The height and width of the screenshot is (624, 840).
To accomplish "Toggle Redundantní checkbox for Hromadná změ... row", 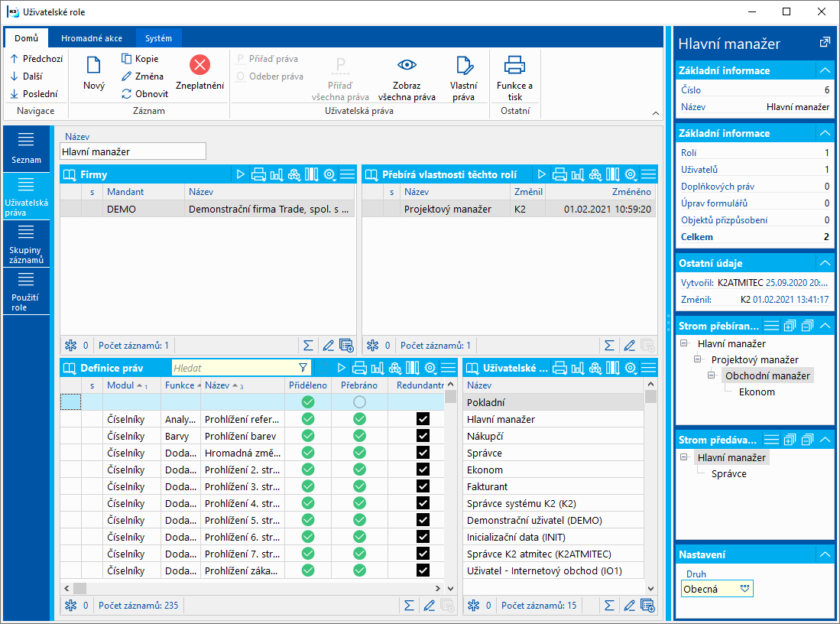I will point(423,452).
